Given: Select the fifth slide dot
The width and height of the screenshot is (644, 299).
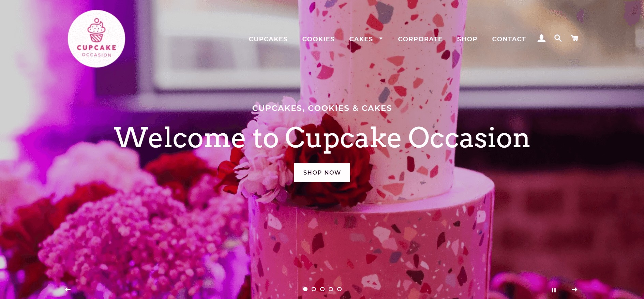Looking at the screenshot, I should click(339, 289).
